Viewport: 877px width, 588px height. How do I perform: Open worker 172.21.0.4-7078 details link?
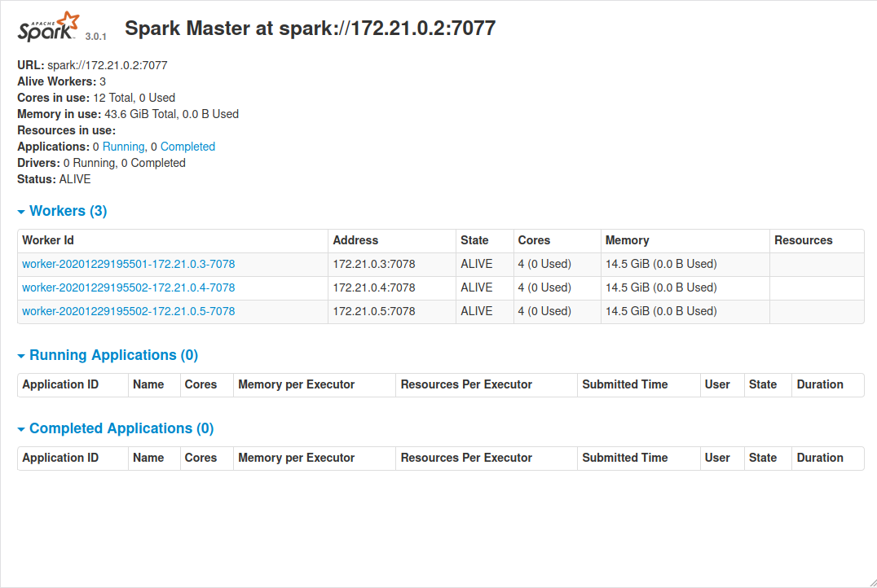[129, 287]
